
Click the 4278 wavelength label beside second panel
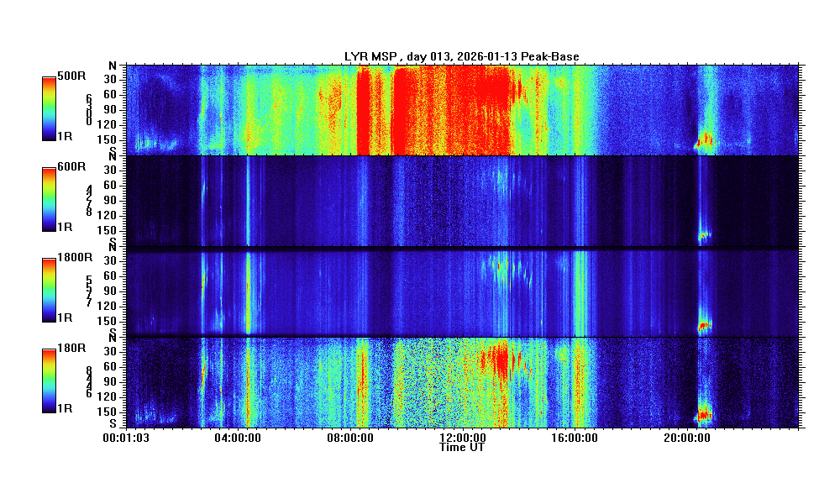point(89,200)
